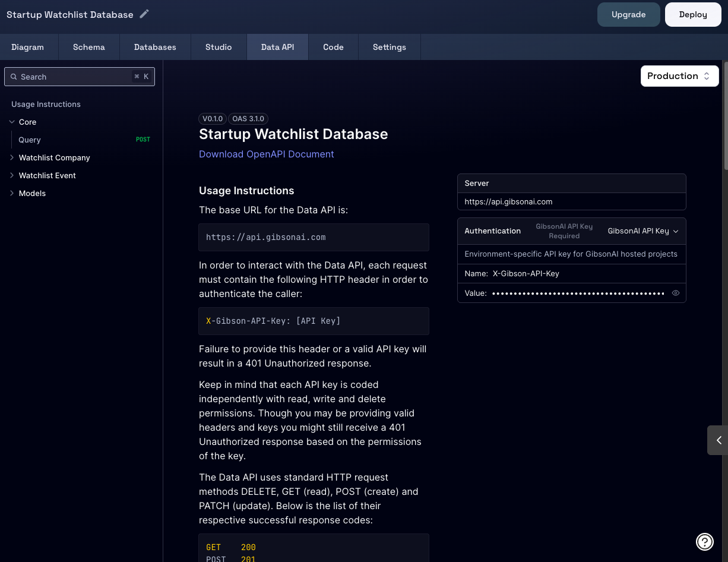Viewport: 728px width, 562px height.
Task: Click the search magnifier icon
Action: click(x=14, y=77)
